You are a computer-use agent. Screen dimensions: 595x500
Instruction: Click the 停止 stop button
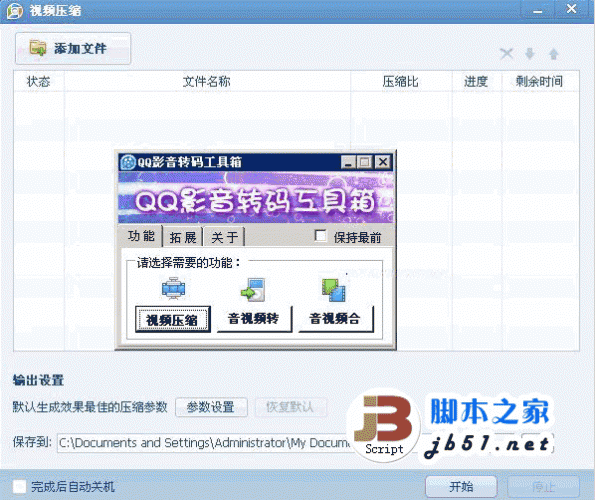click(543, 486)
